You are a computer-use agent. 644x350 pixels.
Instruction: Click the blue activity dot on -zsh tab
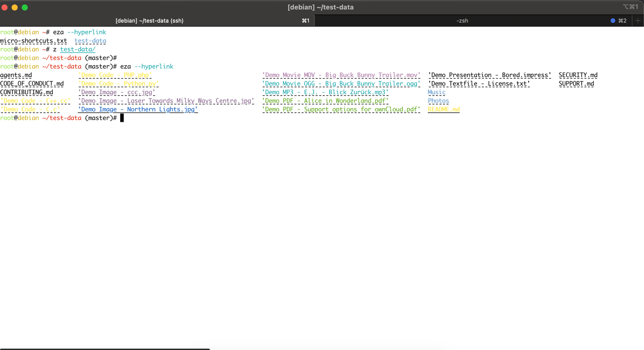(x=613, y=21)
